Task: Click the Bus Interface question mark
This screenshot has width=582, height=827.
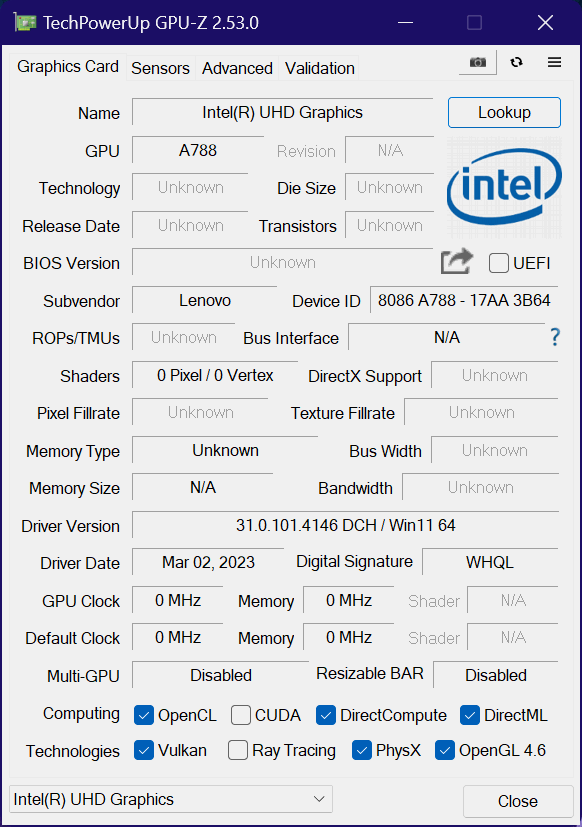Action: [x=555, y=337]
